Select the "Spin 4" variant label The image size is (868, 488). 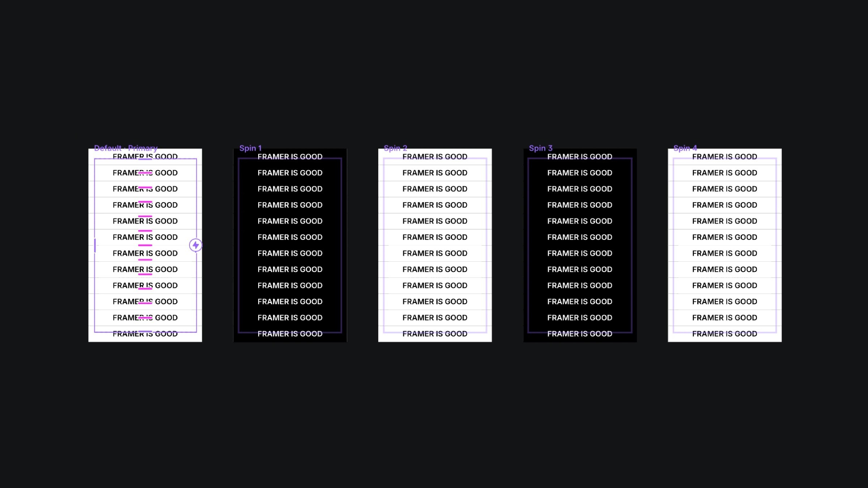pos(685,148)
